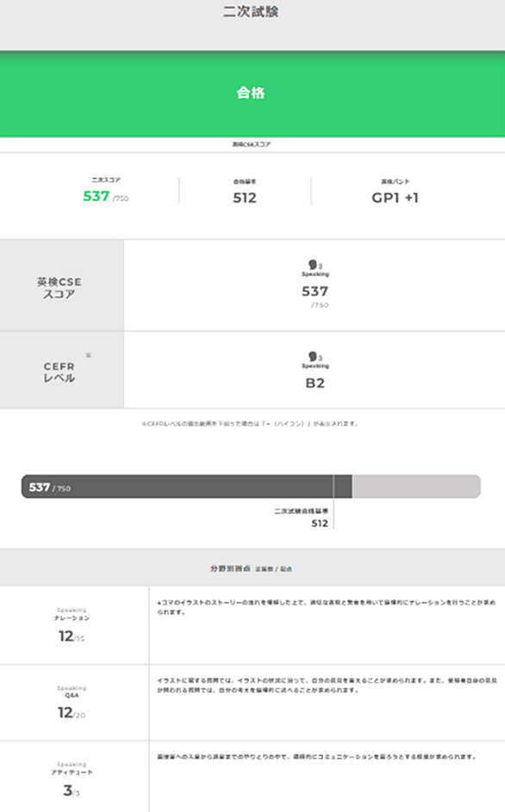Viewport: 505px width, 812px height.
Task: Click the light gray unfilled end of the score bar
Action: tap(416, 487)
